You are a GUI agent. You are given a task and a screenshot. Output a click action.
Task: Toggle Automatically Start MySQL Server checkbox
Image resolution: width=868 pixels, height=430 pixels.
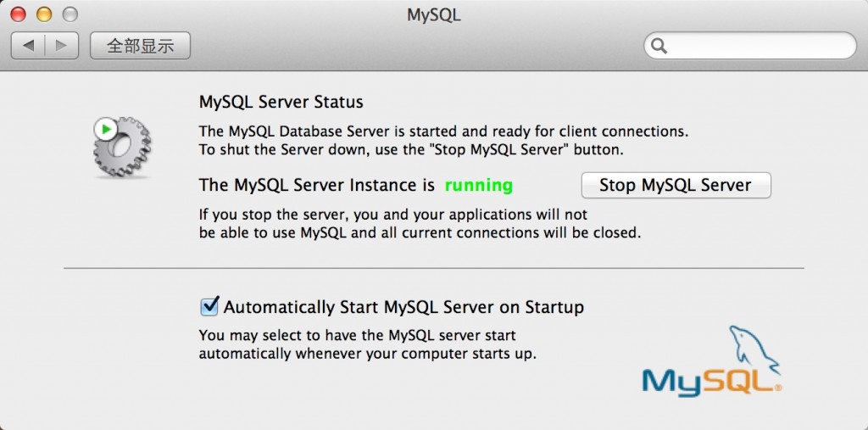pos(209,306)
